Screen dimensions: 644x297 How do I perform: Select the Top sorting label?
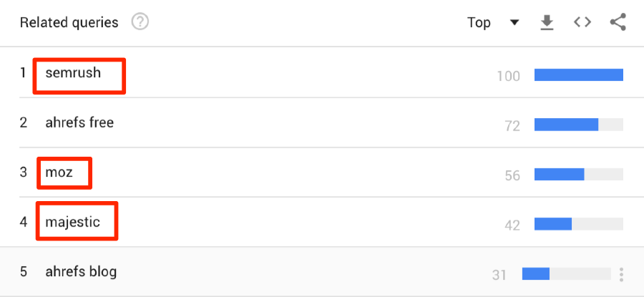tap(479, 23)
